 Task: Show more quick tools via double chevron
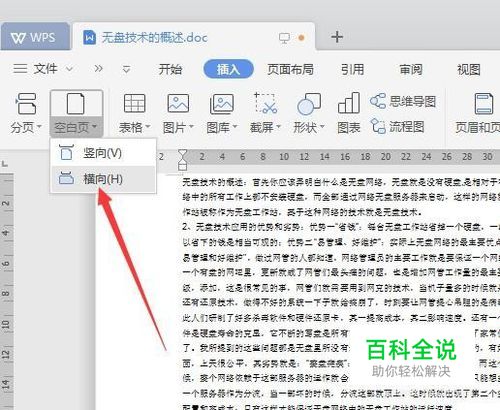pos(98,69)
